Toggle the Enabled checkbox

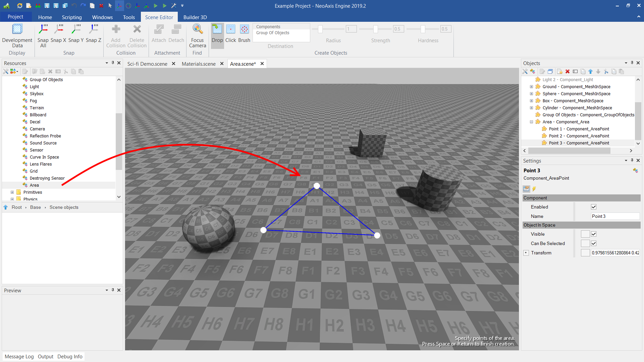[594, 207]
